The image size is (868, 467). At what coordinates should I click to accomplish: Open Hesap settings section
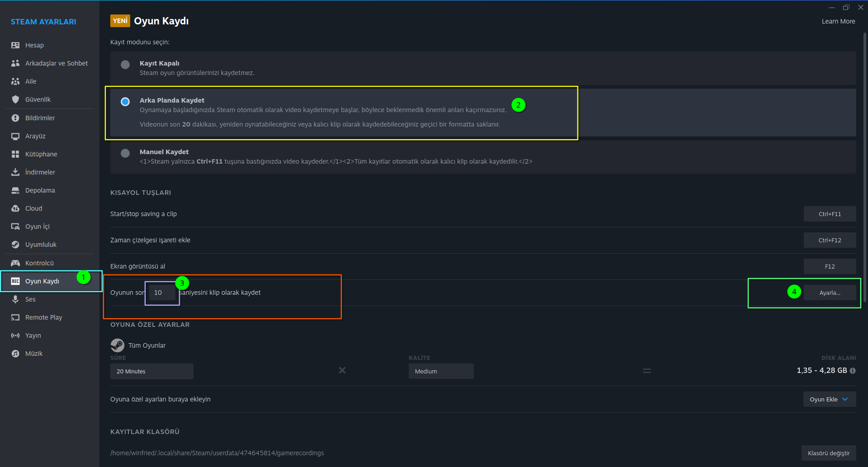50,45
